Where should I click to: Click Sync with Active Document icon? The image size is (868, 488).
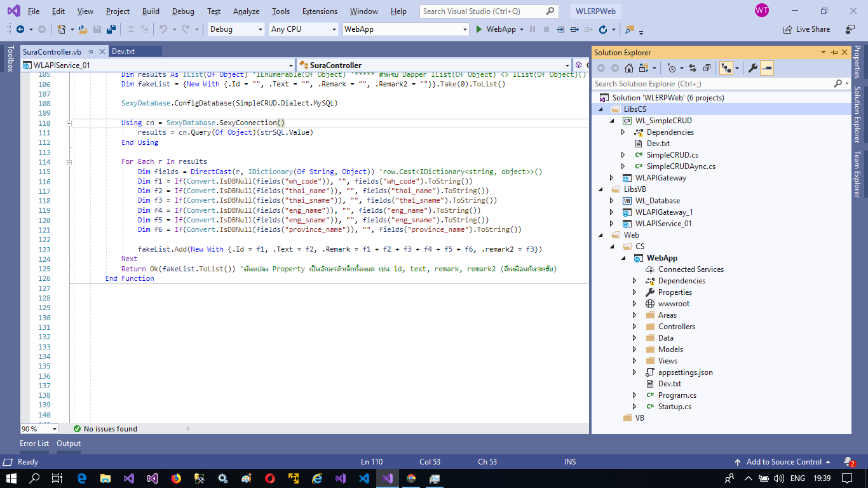point(693,68)
